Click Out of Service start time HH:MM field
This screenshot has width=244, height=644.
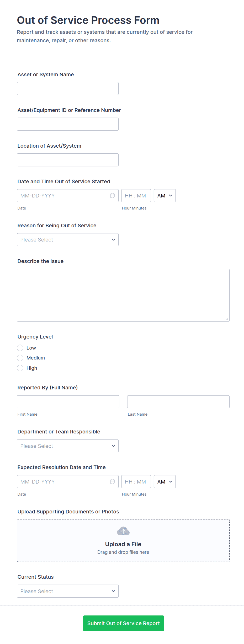click(x=136, y=196)
